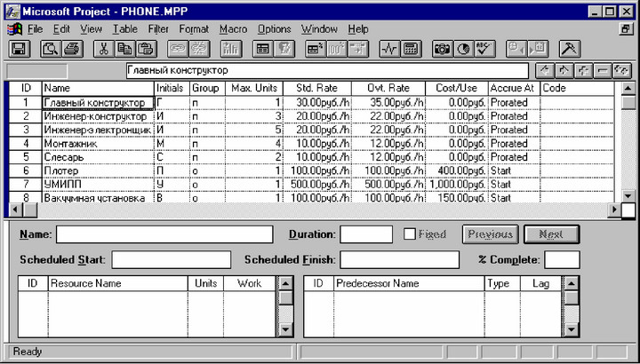Screen dimensions: 640x364
Task: Click the Duration input field
Action: click(x=366, y=234)
